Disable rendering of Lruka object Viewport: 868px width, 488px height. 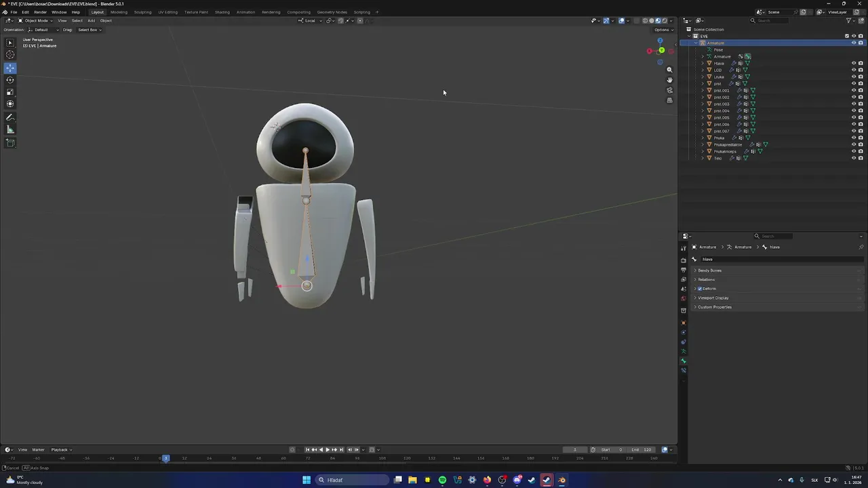click(861, 77)
